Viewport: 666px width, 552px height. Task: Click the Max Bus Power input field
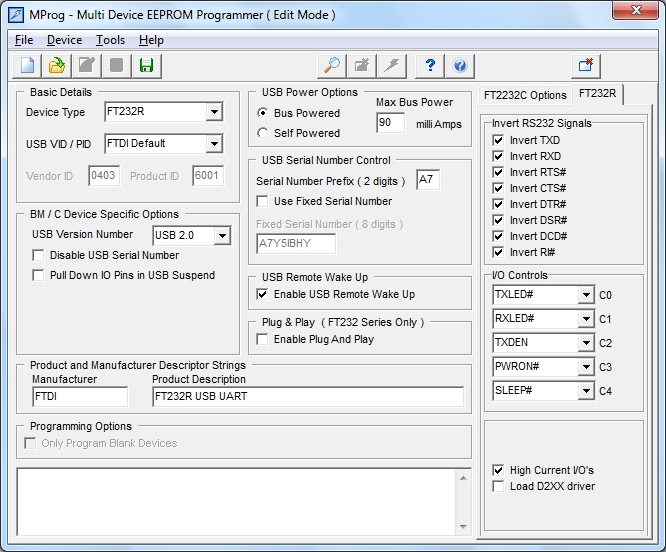point(390,123)
